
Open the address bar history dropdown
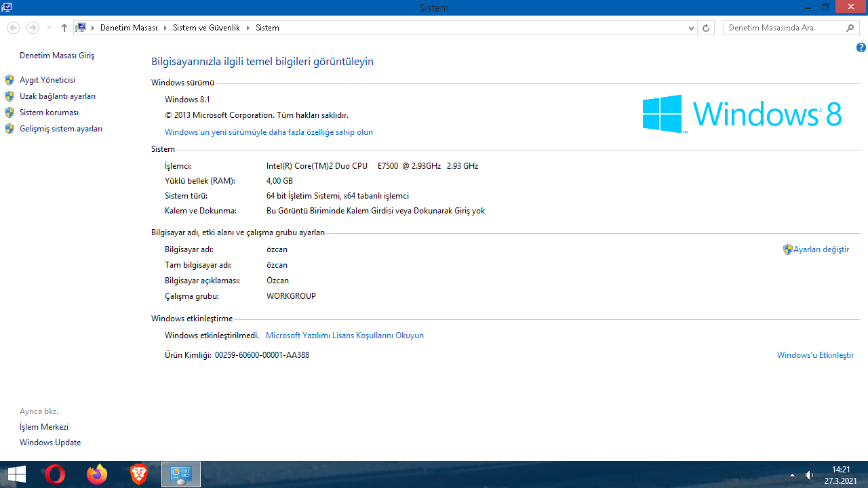tap(691, 28)
